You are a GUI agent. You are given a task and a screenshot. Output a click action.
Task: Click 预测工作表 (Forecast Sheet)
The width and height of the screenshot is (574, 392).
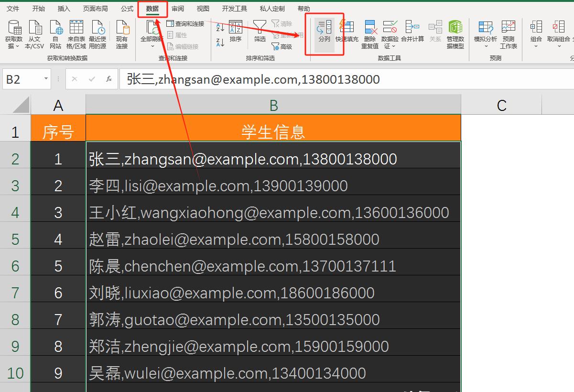point(509,34)
